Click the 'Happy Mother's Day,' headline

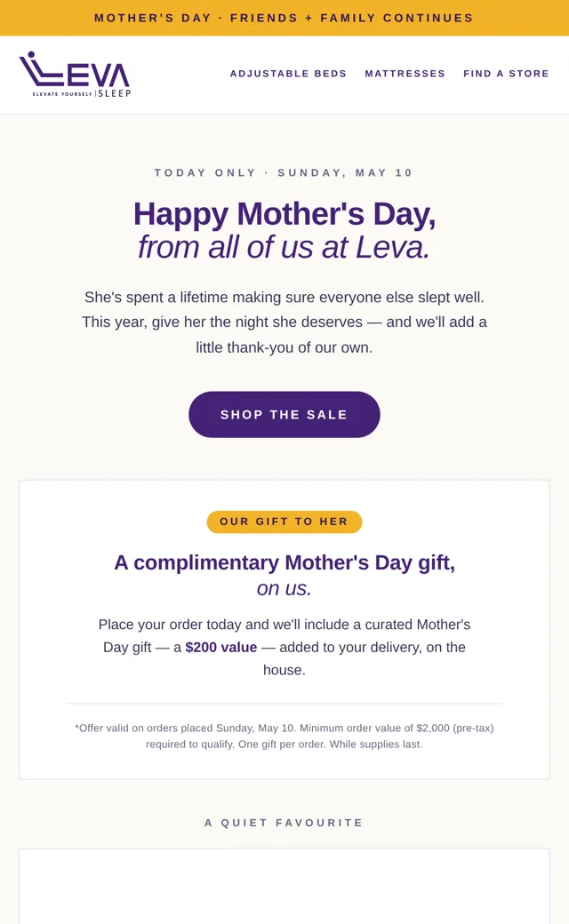click(284, 214)
